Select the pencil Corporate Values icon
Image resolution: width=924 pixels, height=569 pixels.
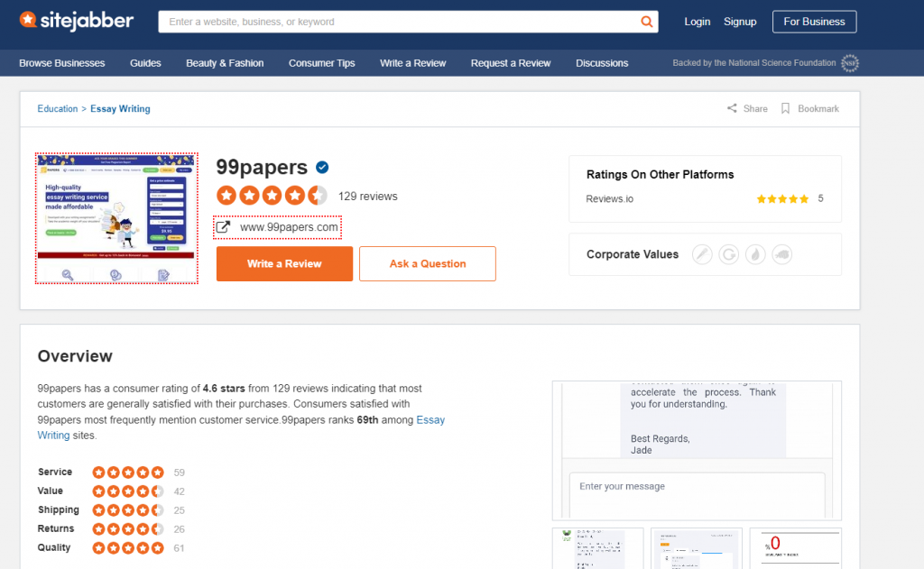702,254
